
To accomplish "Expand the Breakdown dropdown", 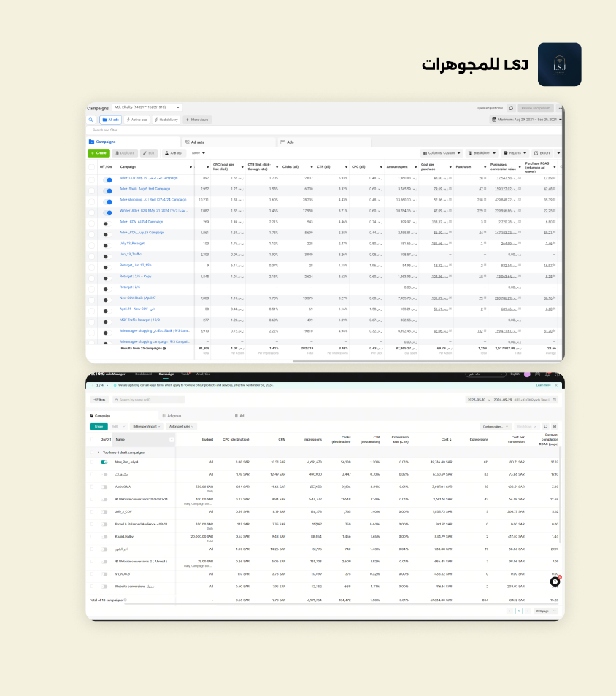I will click(483, 153).
